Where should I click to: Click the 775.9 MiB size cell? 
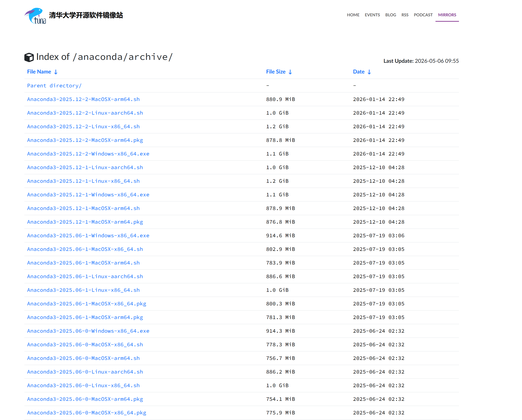280,413
